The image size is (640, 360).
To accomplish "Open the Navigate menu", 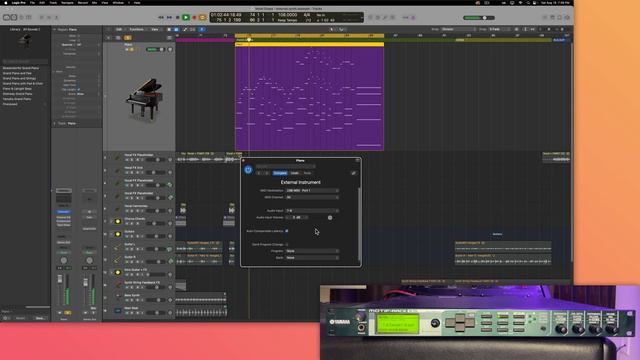I will point(67,2).
